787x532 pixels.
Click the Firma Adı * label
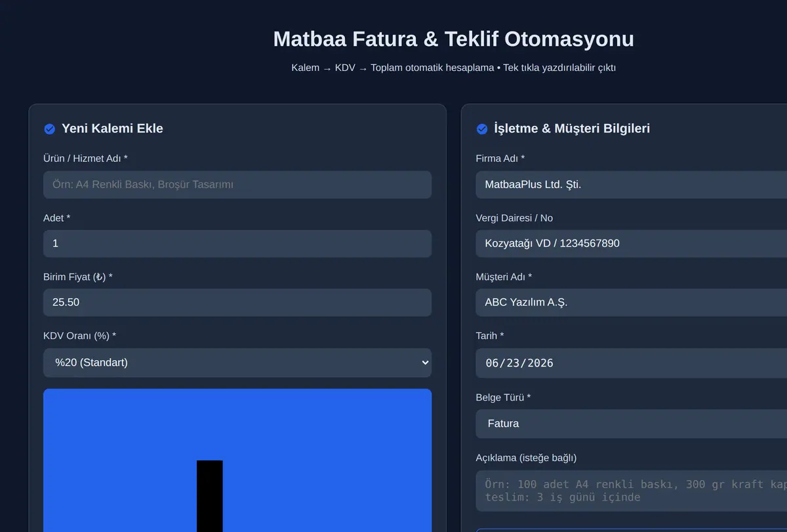point(500,159)
